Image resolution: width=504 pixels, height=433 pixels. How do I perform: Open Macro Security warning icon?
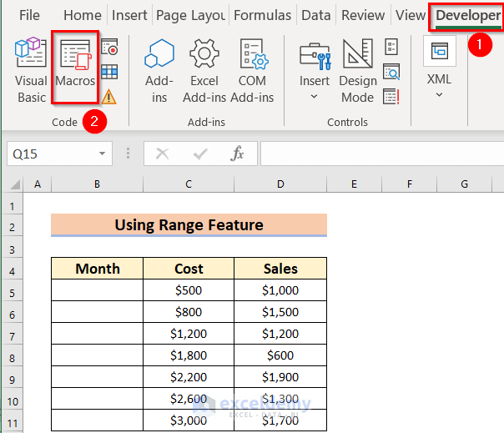[109, 97]
